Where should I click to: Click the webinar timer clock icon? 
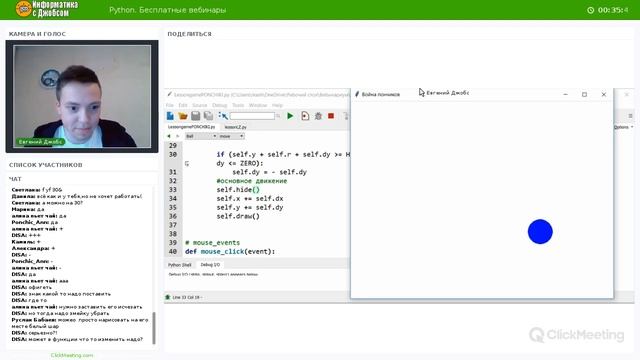[x=591, y=10]
